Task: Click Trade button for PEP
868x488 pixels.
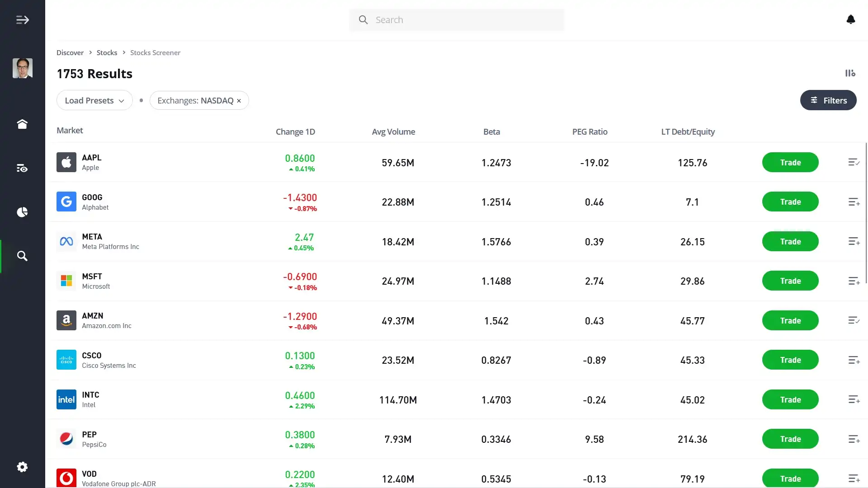Action: point(790,439)
